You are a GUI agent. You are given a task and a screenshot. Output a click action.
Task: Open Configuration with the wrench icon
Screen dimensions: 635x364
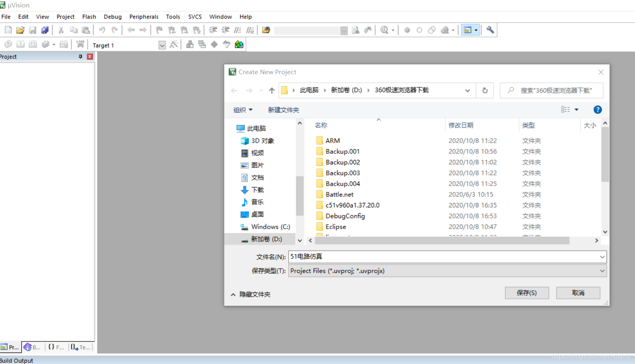pos(490,30)
